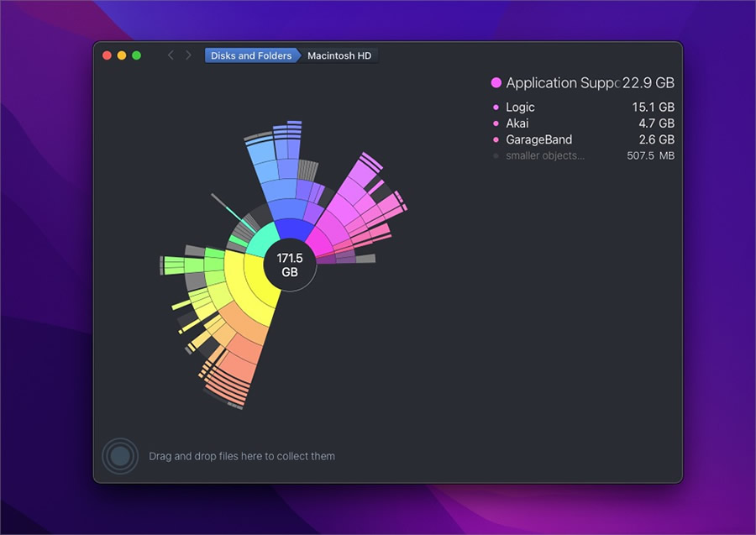This screenshot has height=535, width=756.
Task: Open Disks and Folders breadcrumb
Action: 250,55
